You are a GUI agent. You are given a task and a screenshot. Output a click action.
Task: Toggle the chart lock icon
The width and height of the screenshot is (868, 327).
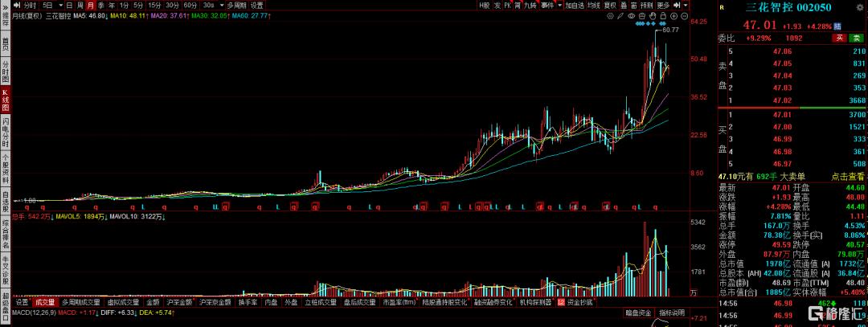[662, 16]
